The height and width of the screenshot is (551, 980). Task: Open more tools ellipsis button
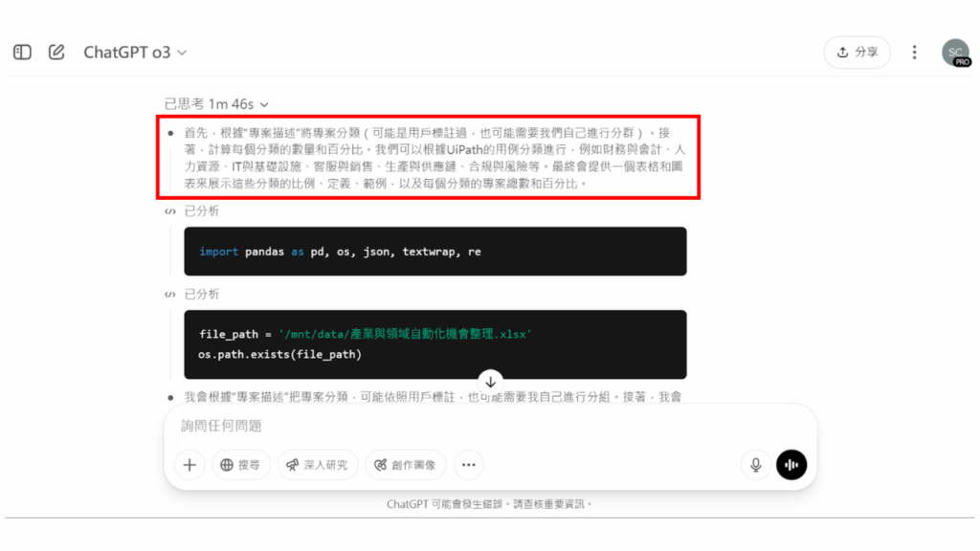pos(469,465)
